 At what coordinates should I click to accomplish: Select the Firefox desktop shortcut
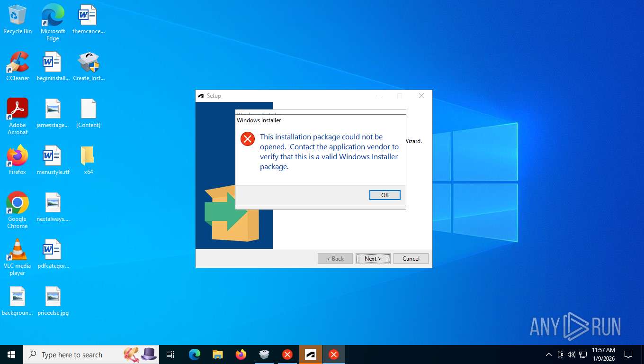click(18, 160)
